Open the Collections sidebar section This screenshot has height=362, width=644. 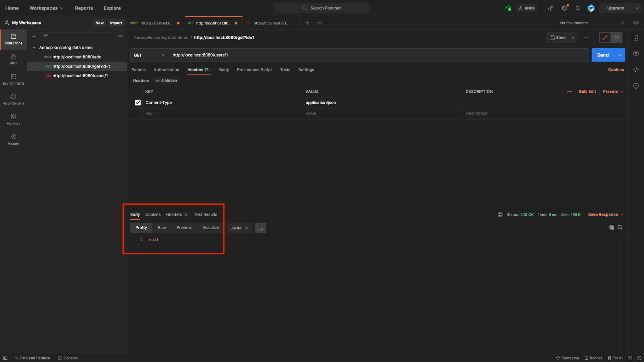click(13, 39)
